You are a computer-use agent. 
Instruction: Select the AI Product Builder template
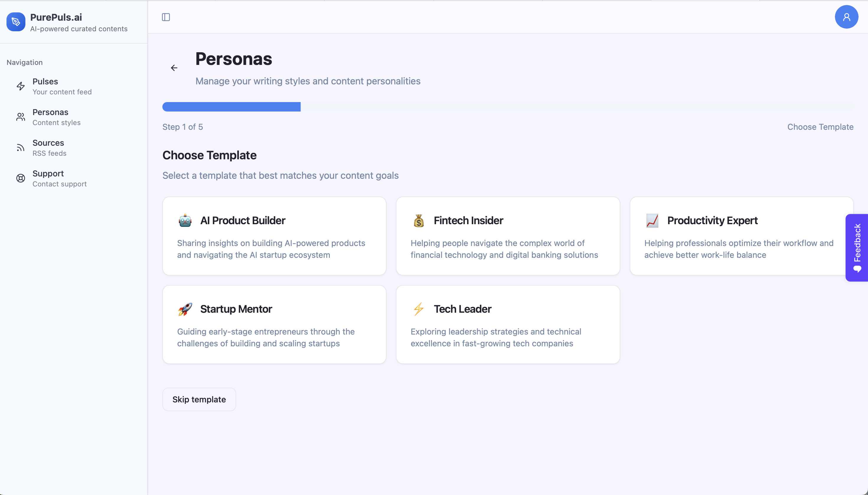pyautogui.click(x=274, y=236)
